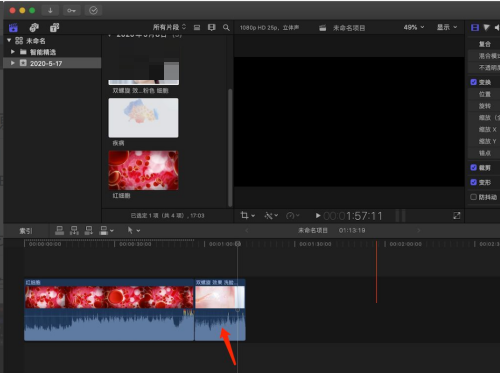Select the color inspector triangle icon
Screen dimensions: 500x373
[x=487, y=27]
